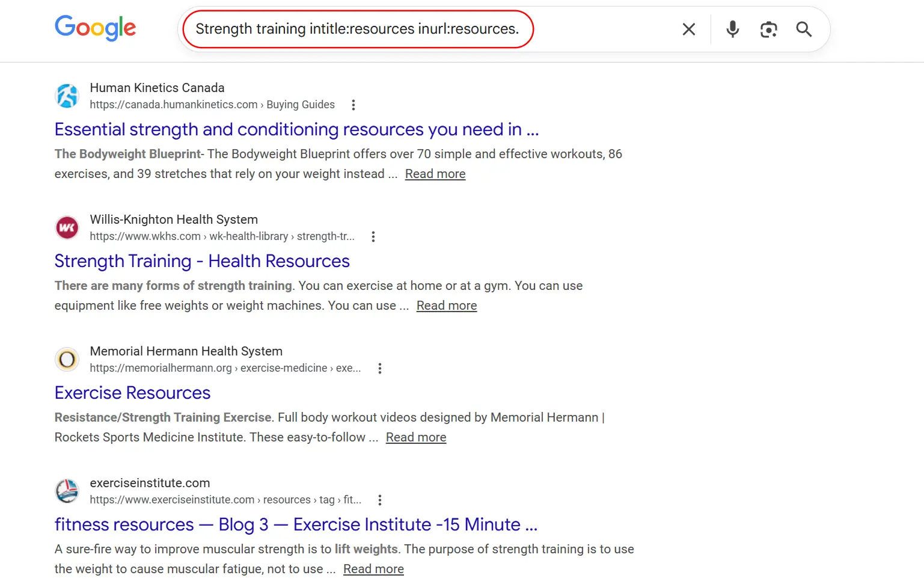Open the options menu for the exerciseinstitute result
This screenshot has width=924, height=584.
(x=380, y=500)
